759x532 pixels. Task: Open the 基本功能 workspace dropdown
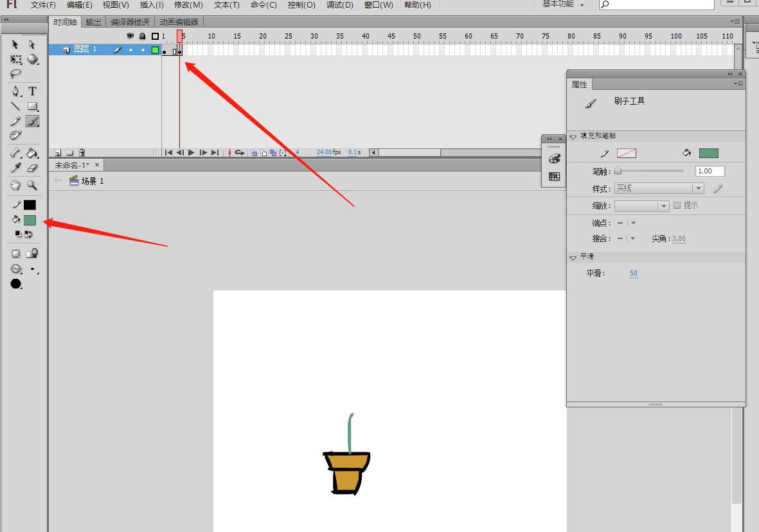[563, 4]
